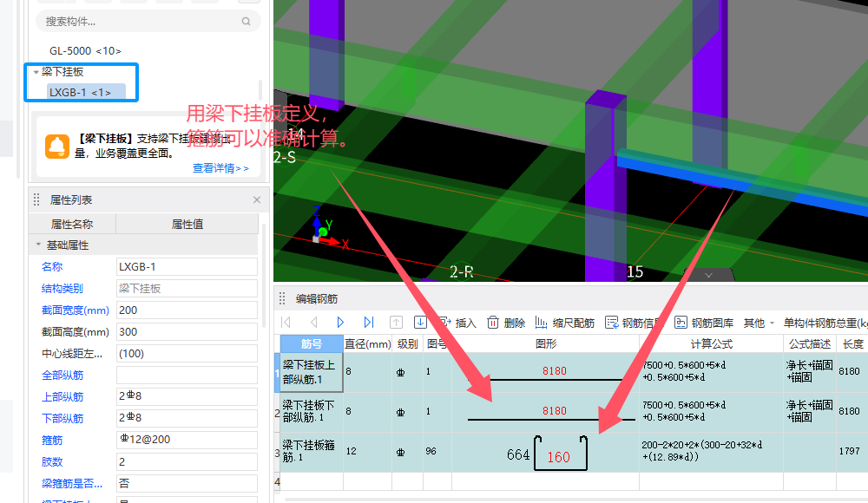Click the 计算公式 column header

tap(712, 343)
